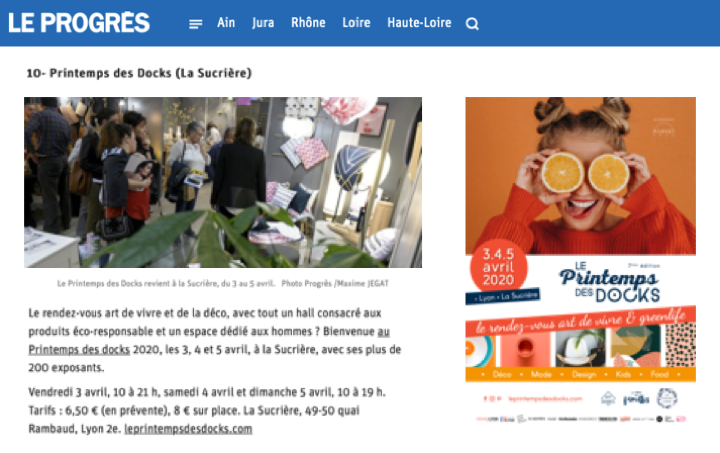
Task: Click the circular partner logo in ad footer
Action: (x=667, y=398)
